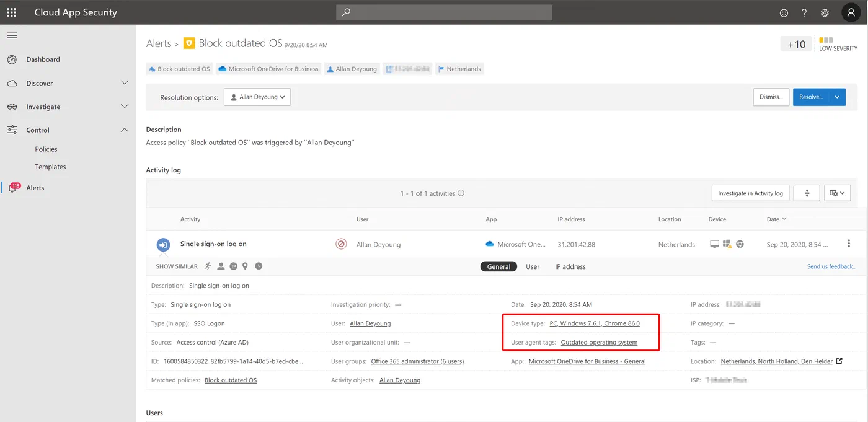Image resolution: width=868 pixels, height=422 pixels.
Task: Open Office 365 administrator user group link
Action: pos(417,361)
